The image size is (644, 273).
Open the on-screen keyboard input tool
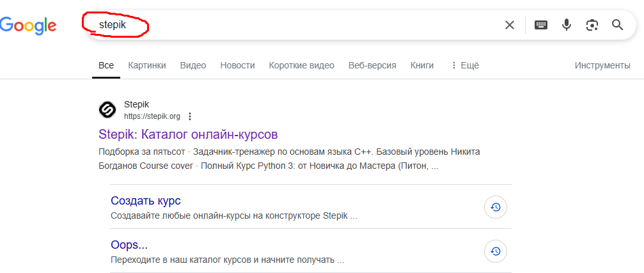[541, 25]
